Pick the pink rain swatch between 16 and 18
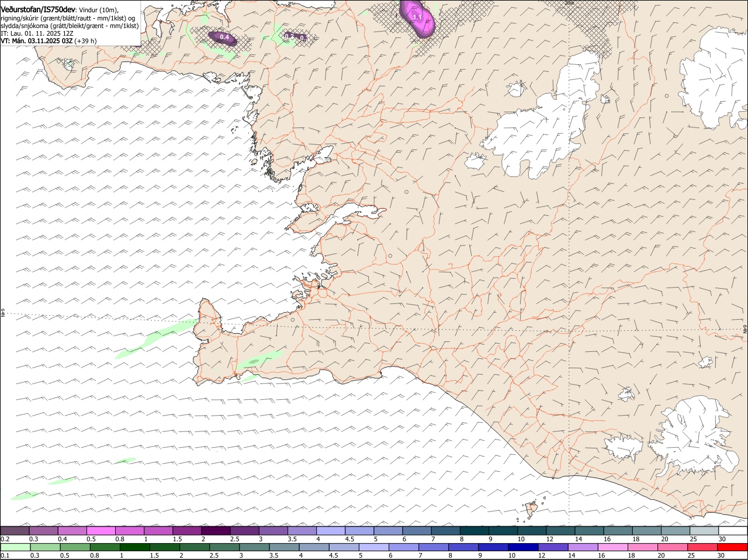 point(613,547)
